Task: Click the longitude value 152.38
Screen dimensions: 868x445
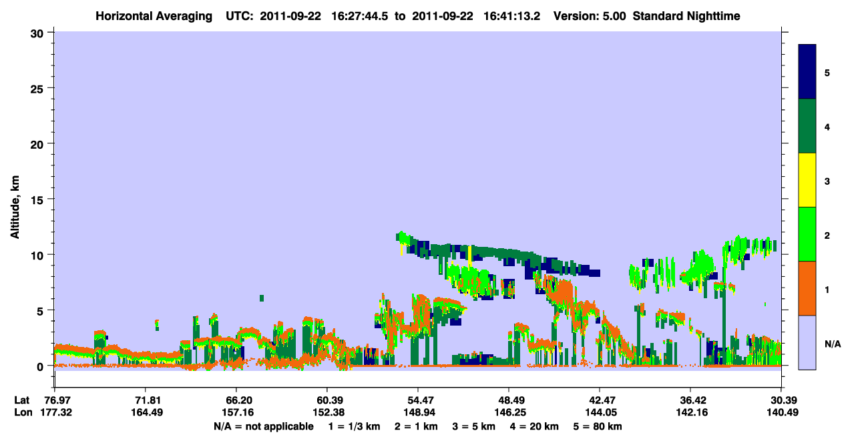Action: 327,412
